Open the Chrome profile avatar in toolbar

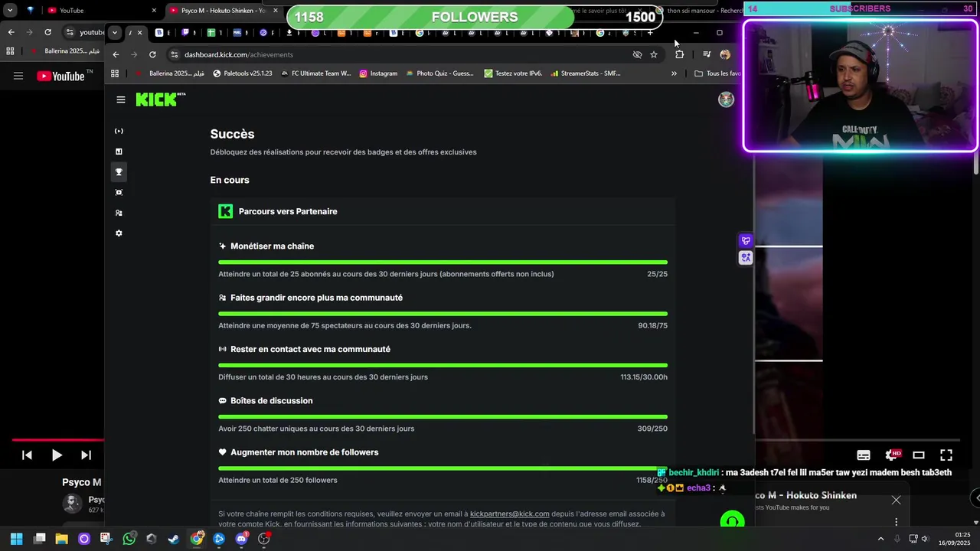tap(725, 54)
